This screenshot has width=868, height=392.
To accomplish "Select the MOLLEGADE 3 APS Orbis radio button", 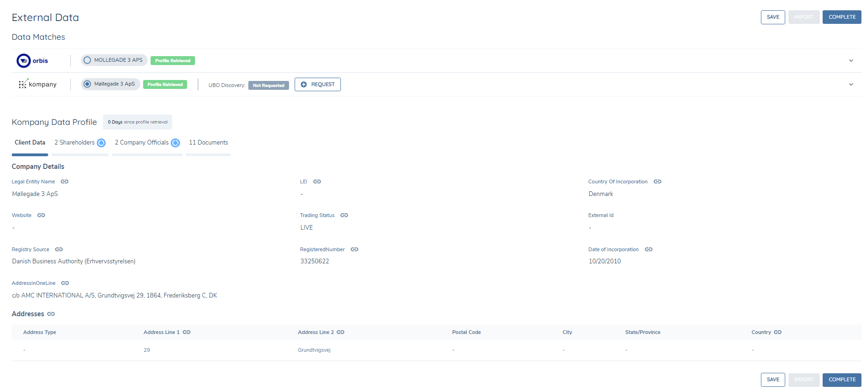I will click(87, 60).
